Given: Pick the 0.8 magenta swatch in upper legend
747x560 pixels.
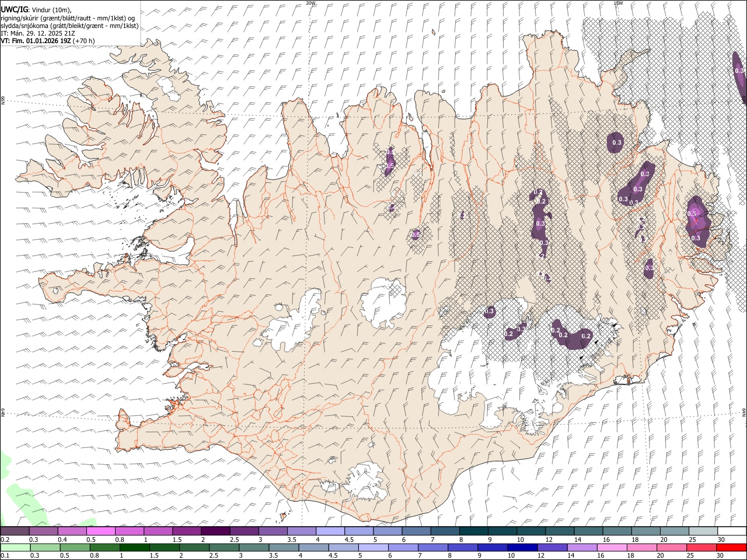Looking at the screenshot, I should [129, 531].
